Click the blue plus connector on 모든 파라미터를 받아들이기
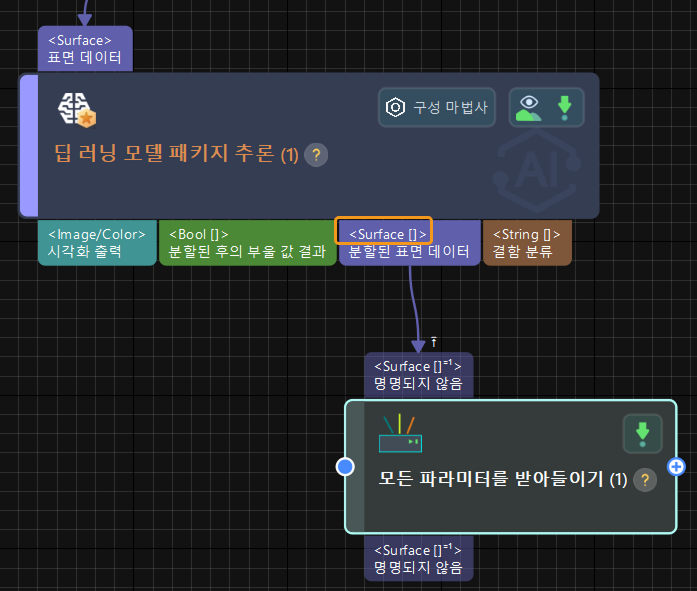Screen dimensions: 697x591 pyautogui.click(x=676, y=467)
